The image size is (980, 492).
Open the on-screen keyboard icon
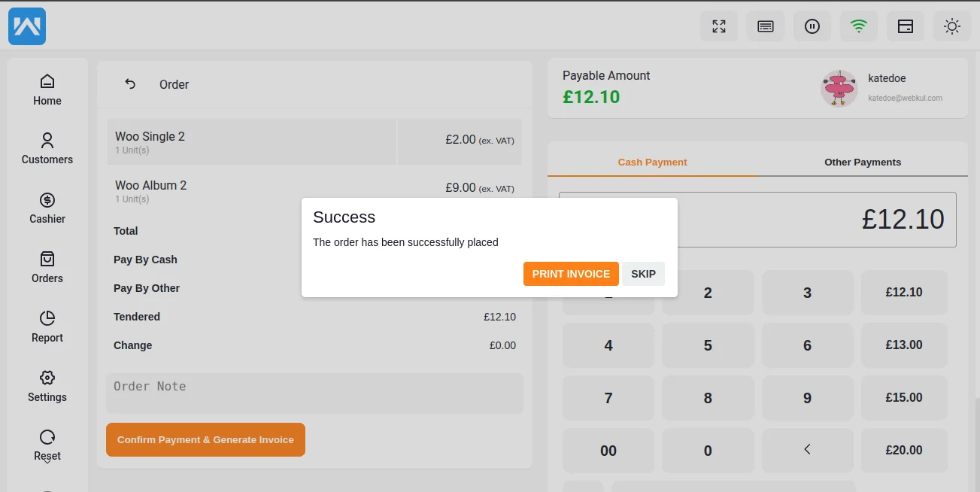765,26
